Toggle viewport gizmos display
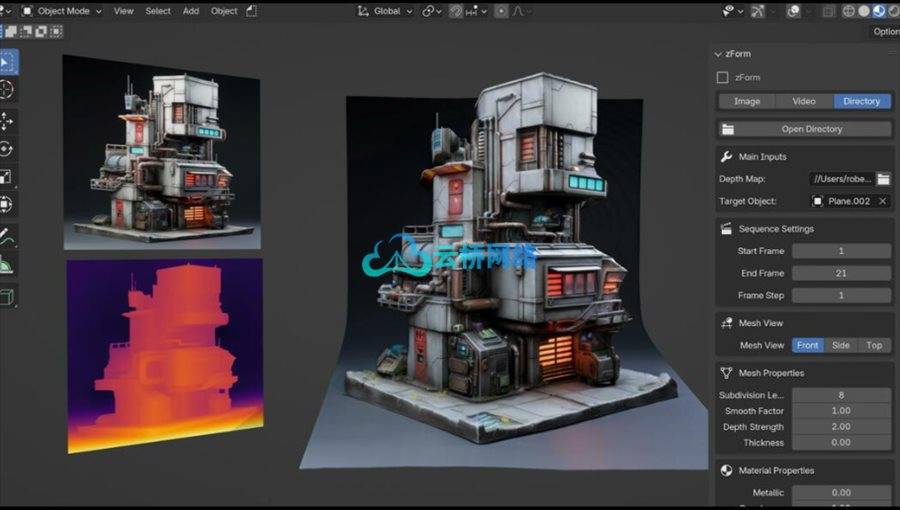The width and height of the screenshot is (900, 510). click(x=758, y=11)
